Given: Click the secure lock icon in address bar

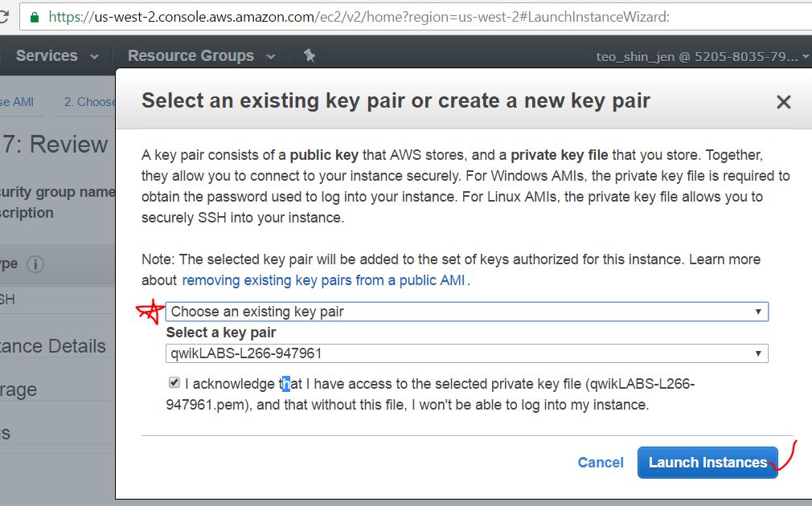Looking at the screenshot, I should (35, 16).
